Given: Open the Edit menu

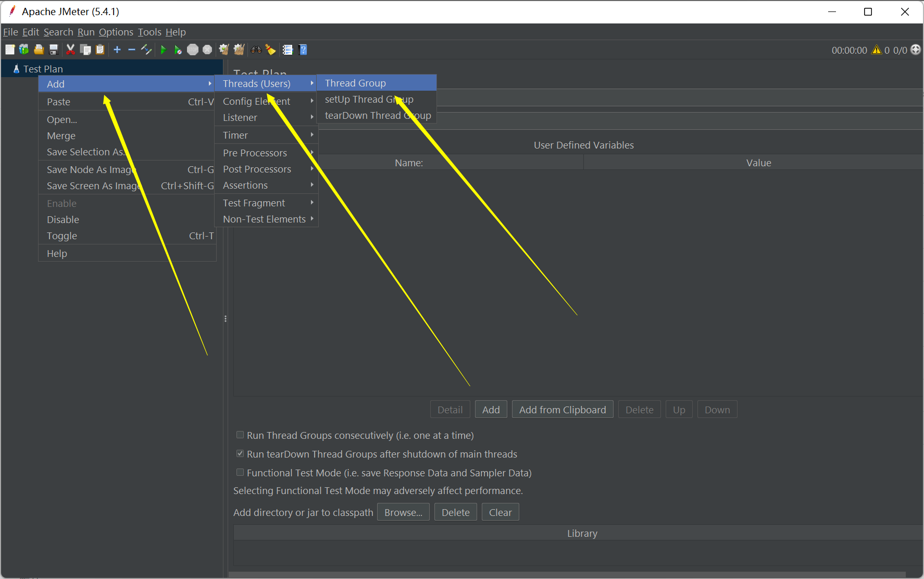Looking at the screenshot, I should pyautogui.click(x=31, y=32).
